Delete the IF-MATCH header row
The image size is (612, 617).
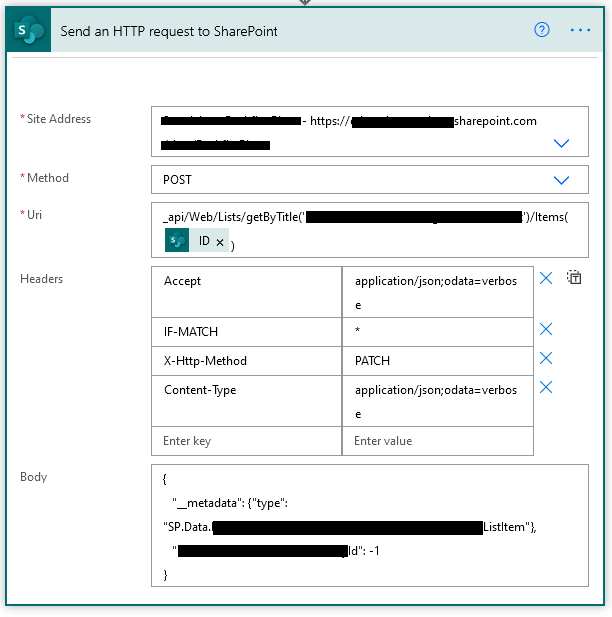546,329
